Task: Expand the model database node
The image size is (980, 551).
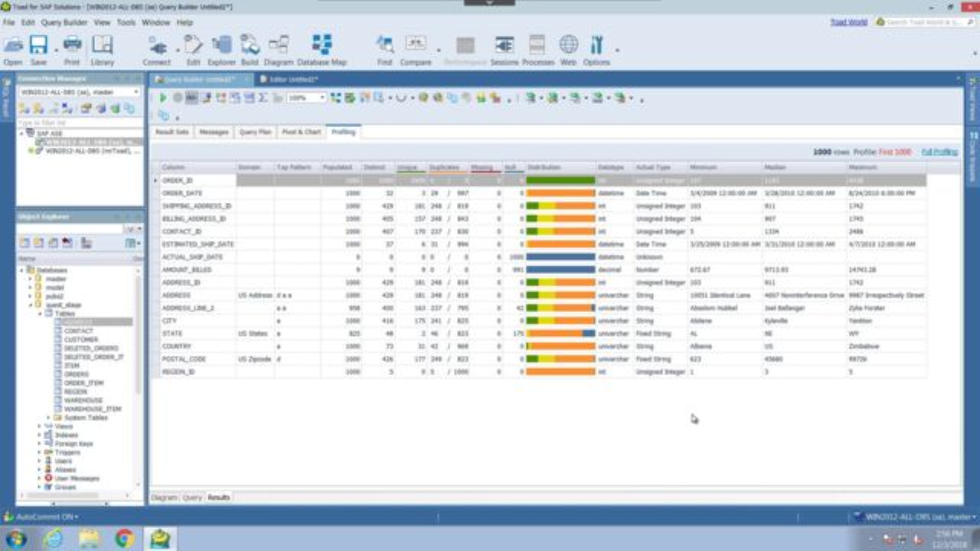Action: [x=31, y=288]
